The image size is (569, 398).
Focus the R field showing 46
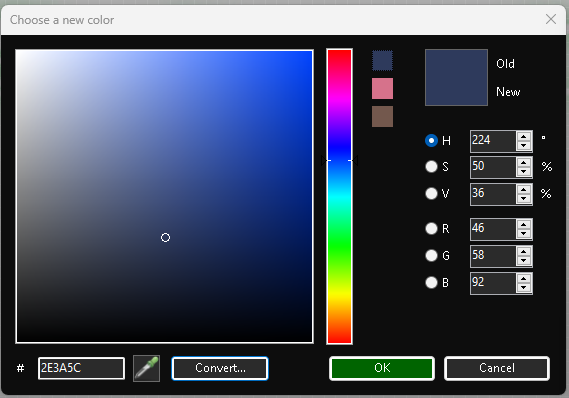tap(493, 229)
